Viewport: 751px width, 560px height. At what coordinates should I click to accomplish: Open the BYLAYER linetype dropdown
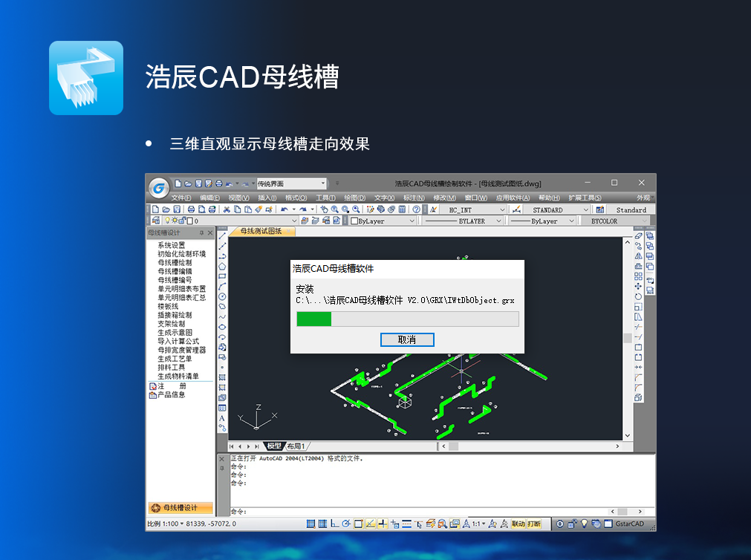463,221
